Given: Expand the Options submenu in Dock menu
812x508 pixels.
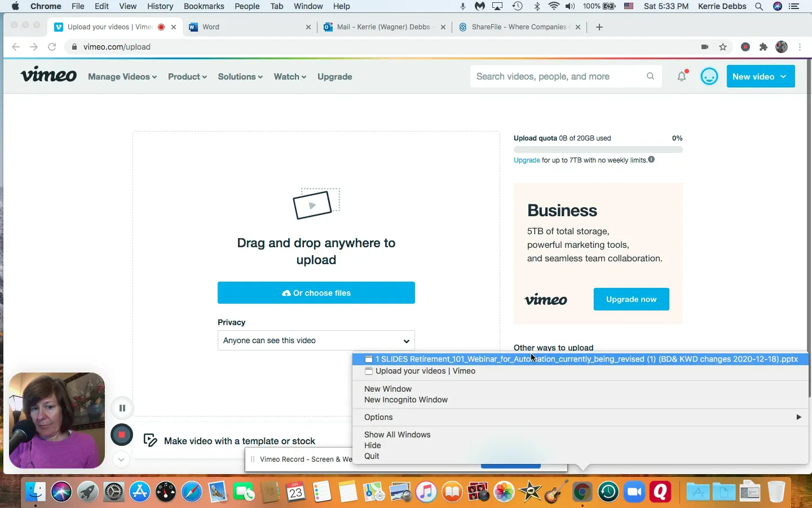Looking at the screenshot, I should coord(581,417).
